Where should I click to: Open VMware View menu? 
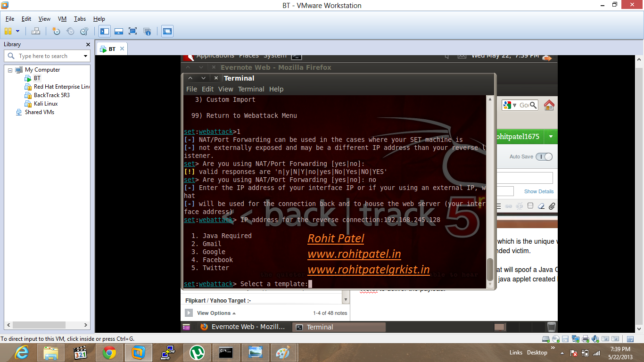pyautogui.click(x=44, y=19)
